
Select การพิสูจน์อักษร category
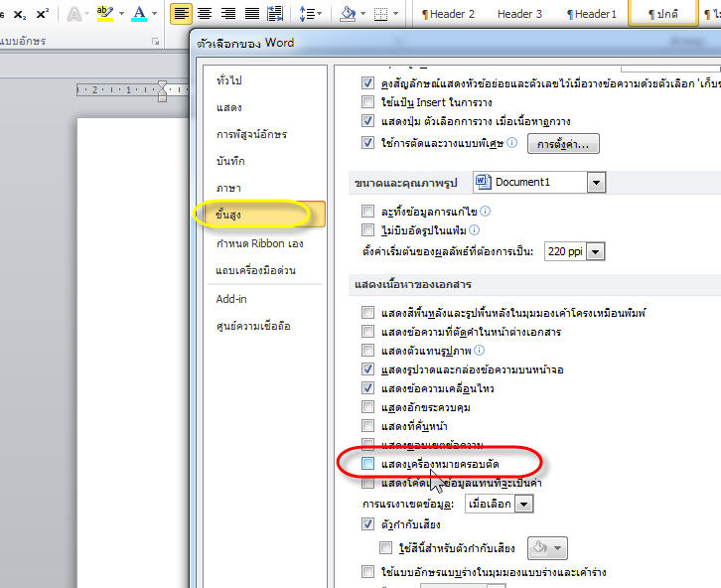pyautogui.click(x=264, y=135)
